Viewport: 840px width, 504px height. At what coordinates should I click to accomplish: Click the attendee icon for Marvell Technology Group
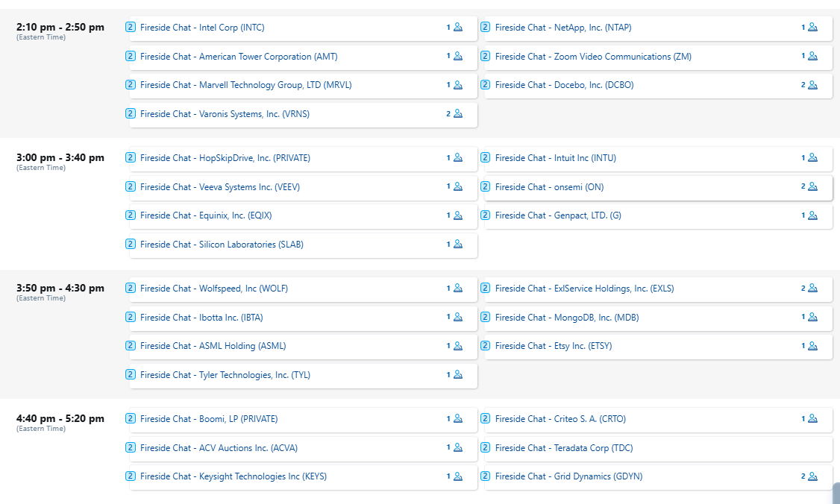[x=458, y=85]
